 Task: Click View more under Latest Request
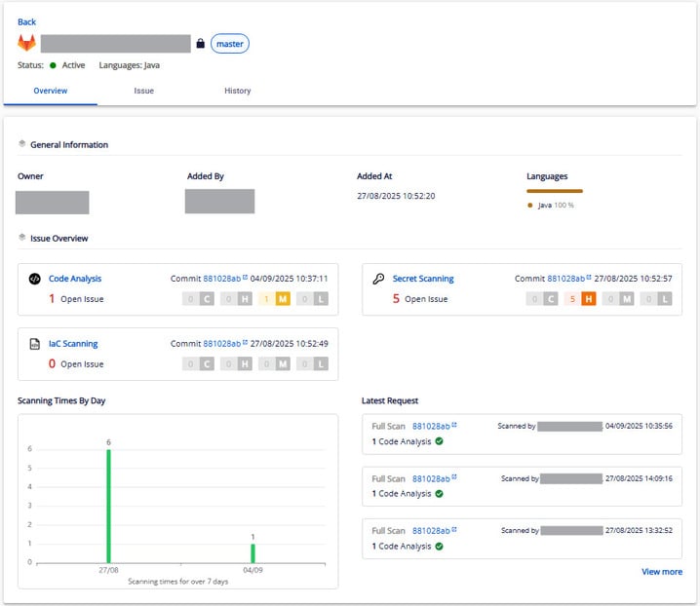(x=661, y=572)
